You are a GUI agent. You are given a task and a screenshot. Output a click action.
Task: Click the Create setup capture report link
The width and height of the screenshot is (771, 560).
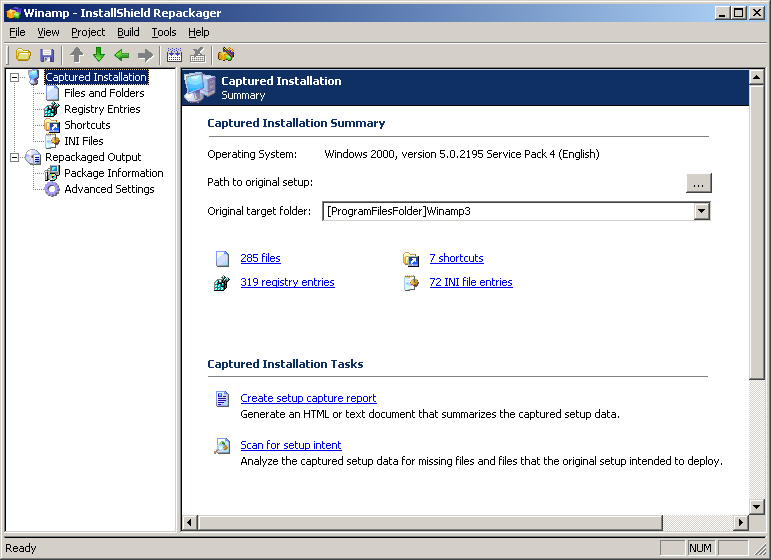[308, 398]
